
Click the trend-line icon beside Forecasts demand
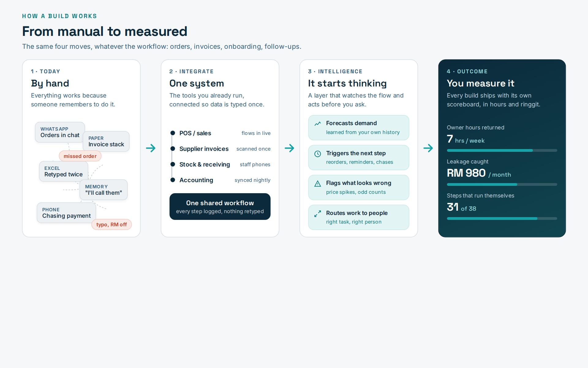click(318, 124)
